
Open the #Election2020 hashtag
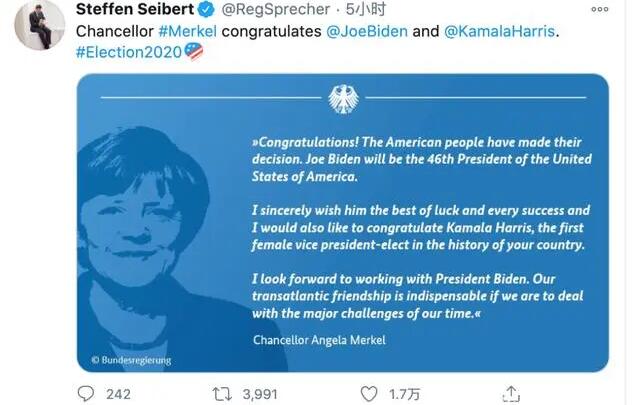(128, 51)
